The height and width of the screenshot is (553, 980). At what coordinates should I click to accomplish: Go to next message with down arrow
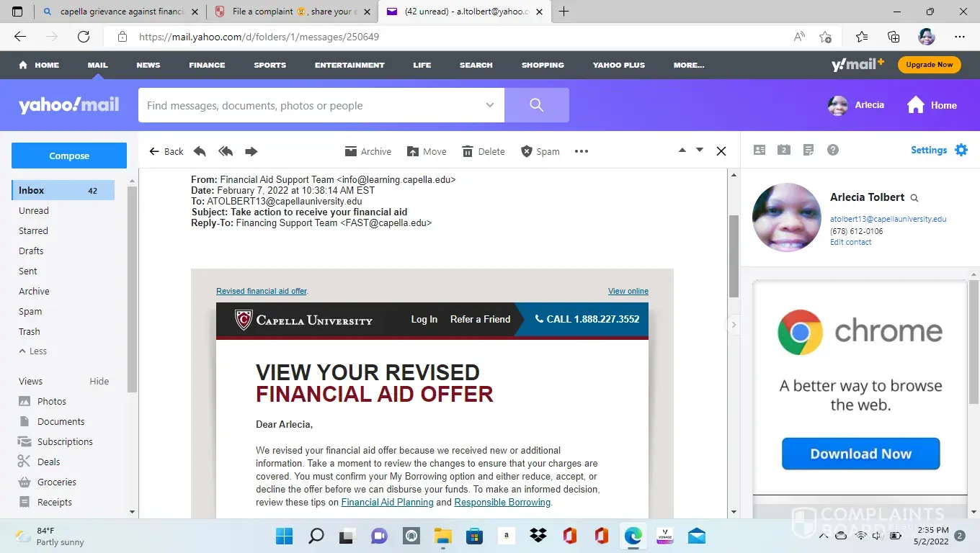[x=699, y=150]
